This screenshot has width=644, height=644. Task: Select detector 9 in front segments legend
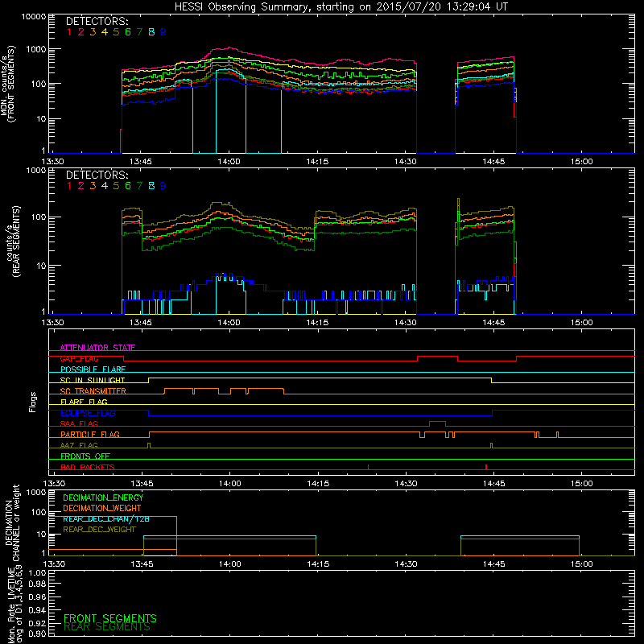point(163,32)
